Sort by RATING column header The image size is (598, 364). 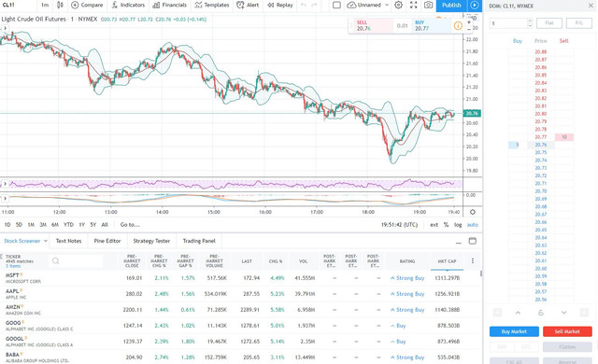(x=407, y=261)
